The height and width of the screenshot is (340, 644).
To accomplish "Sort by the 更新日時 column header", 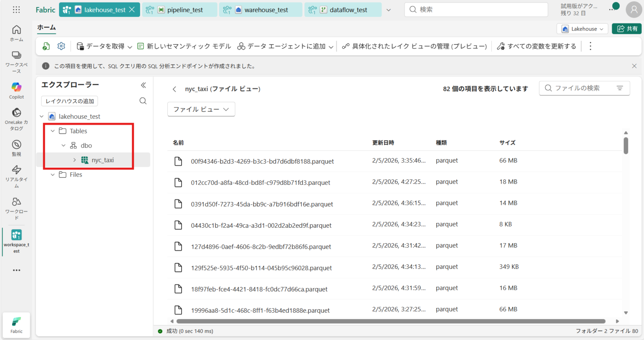I will click(x=383, y=143).
